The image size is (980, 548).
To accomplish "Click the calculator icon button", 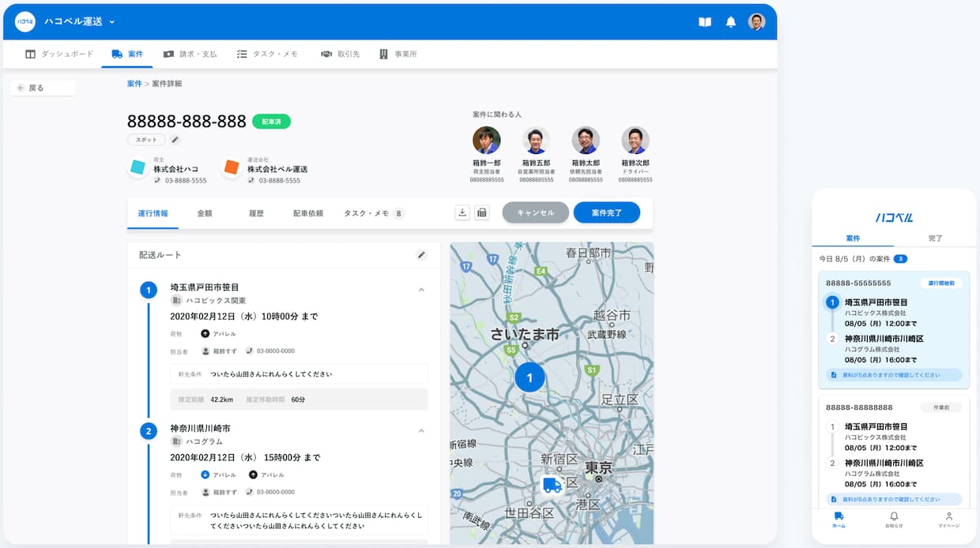I will click(x=482, y=212).
